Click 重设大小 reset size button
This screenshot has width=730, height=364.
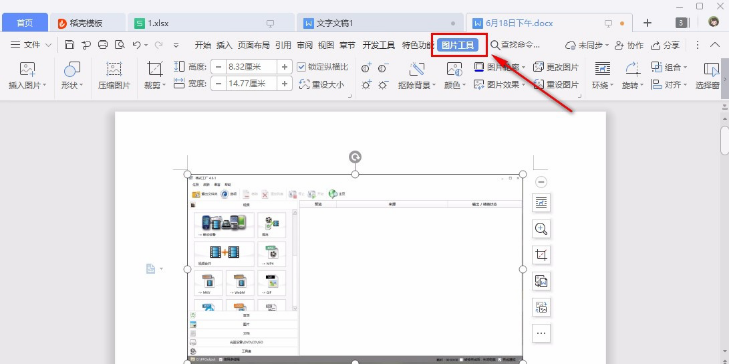321,85
